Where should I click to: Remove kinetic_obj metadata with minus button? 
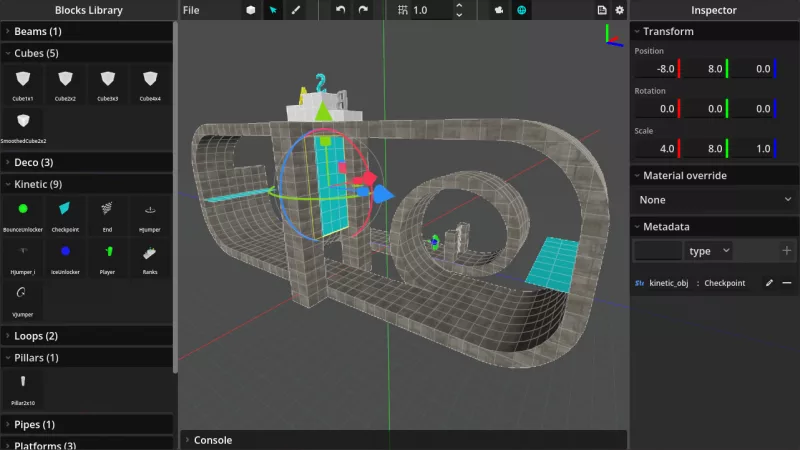pos(786,283)
